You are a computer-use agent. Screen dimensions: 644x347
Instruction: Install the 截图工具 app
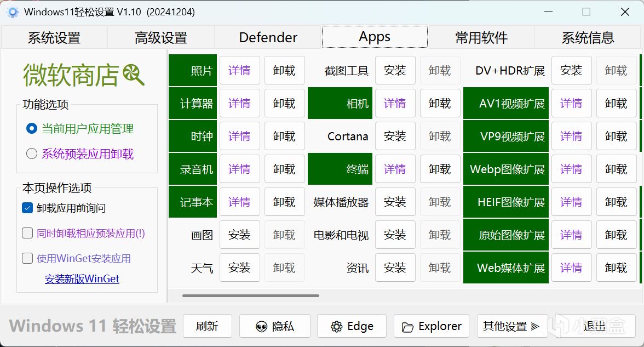pyautogui.click(x=395, y=70)
